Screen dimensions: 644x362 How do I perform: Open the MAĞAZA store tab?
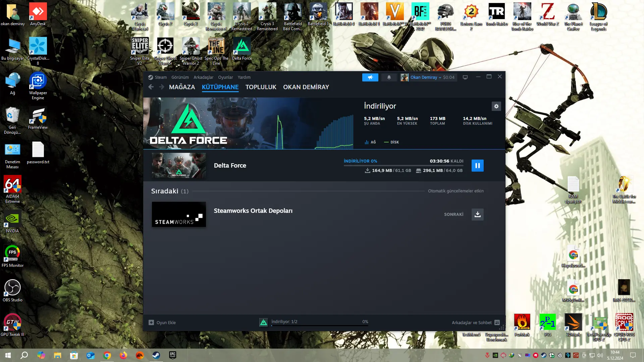[182, 87]
